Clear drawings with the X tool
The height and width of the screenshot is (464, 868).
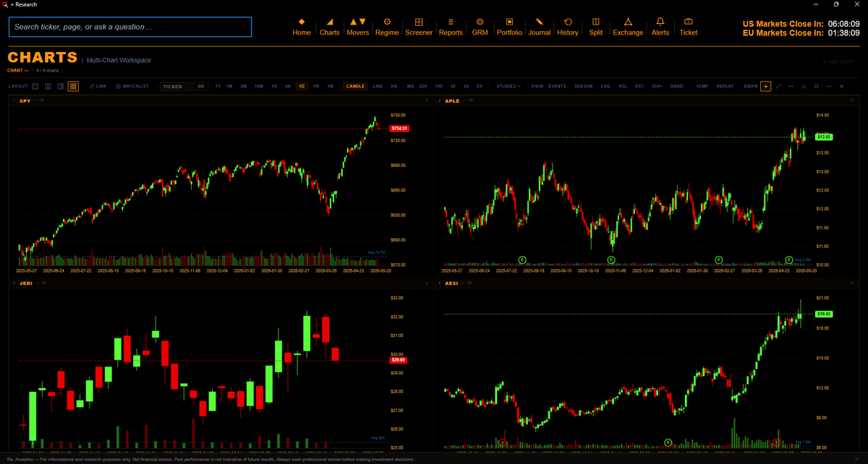(x=842, y=86)
